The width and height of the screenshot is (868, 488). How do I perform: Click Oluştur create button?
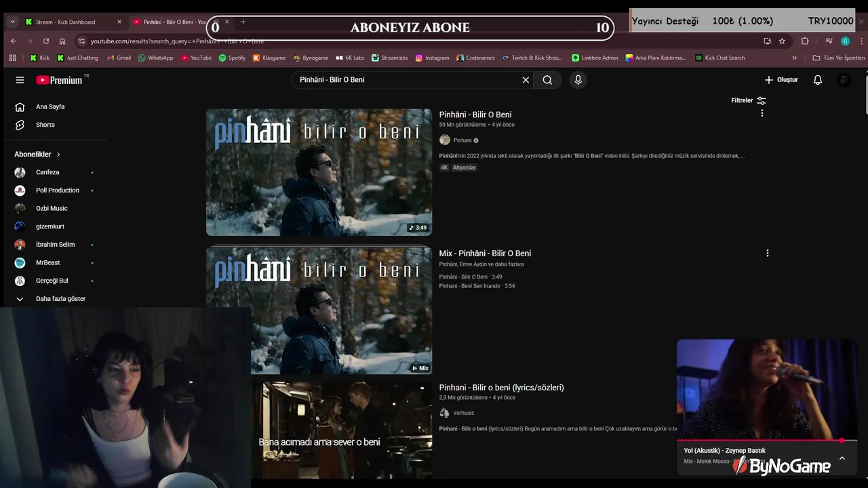point(781,80)
